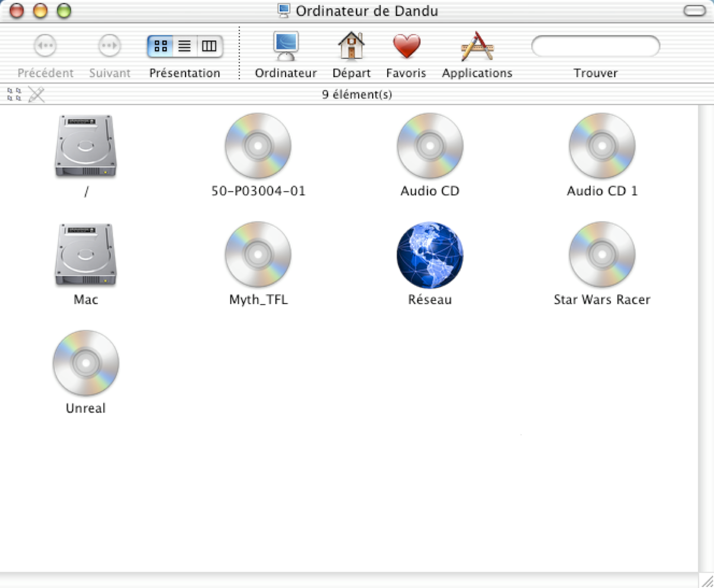Image resolution: width=714 pixels, height=588 pixels.
Task: Click the computer proxy icon in title bar
Action: pyautogui.click(x=283, y=11)
